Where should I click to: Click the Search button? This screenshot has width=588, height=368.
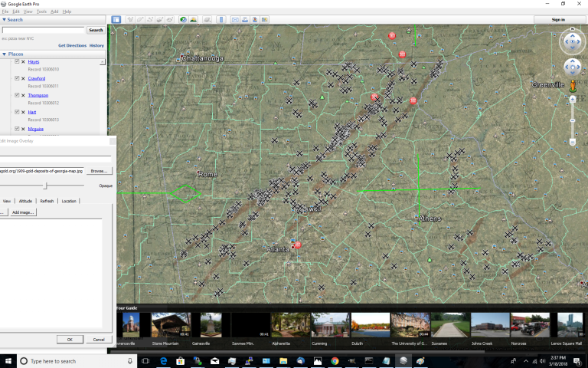pyautogui.click(x=96, y=30)
